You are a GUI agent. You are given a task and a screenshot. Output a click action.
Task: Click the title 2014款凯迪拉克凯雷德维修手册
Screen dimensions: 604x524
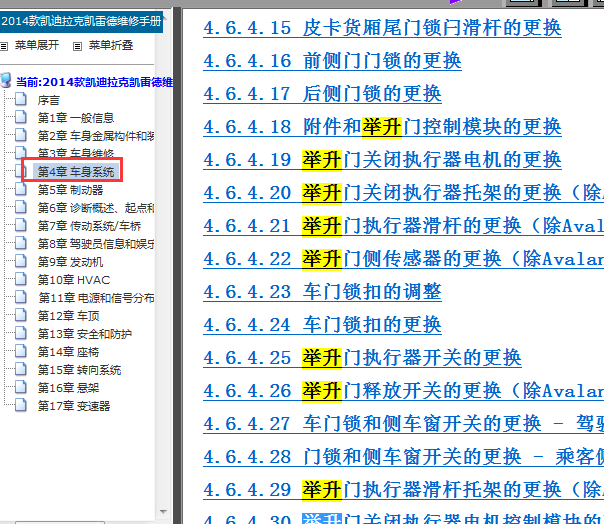click(x=81, y=21)
